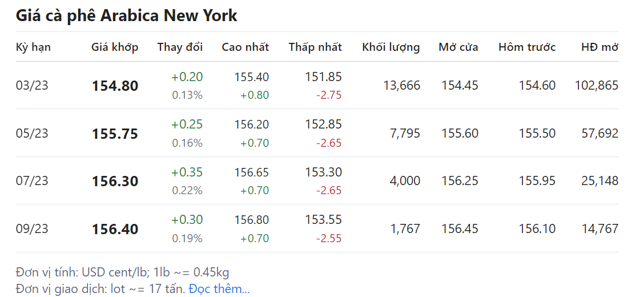Click the 05/23 contract term cell
Image resolution: width=644 pixels, height=297 pixels.
32,134
